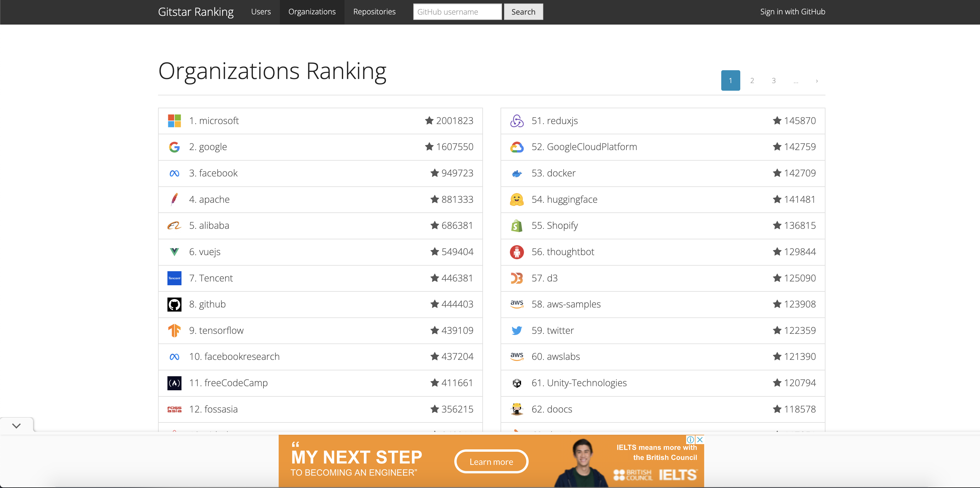Click the Alibaba logo icon
980x488 pixels.
click(x=174, y=226)
